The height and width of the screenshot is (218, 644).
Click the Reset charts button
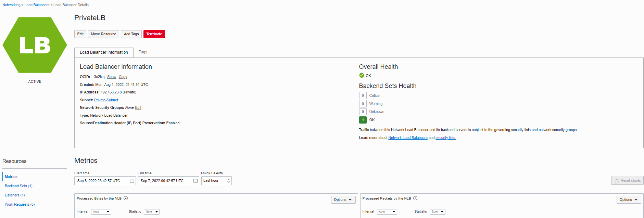(x=627, y=180)
